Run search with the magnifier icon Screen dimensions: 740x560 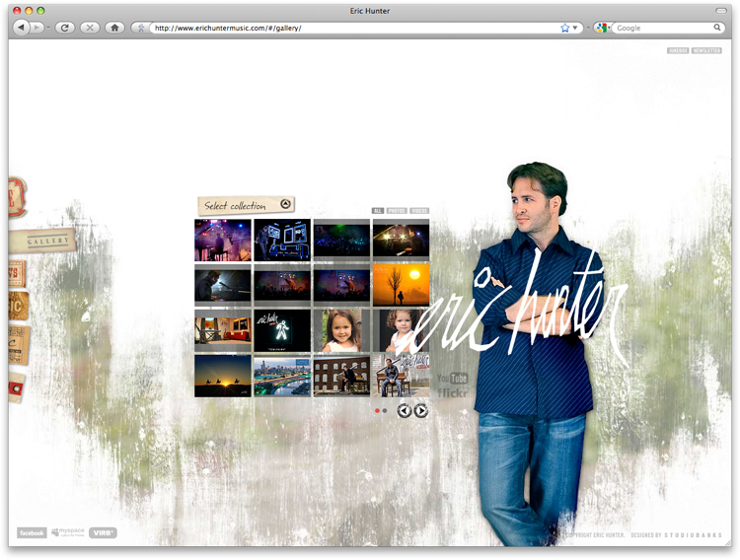pos(717,28)
